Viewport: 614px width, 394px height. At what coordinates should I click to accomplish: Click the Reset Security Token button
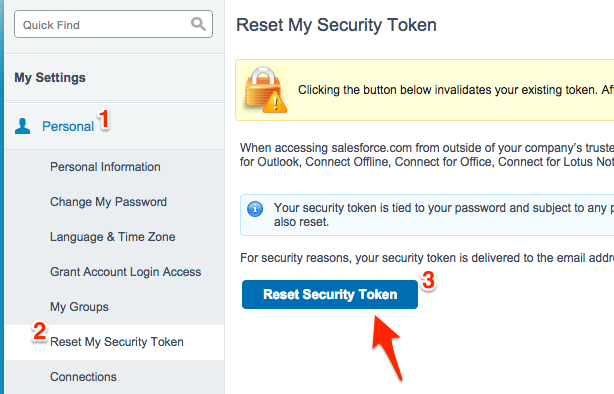coord(330,295)
